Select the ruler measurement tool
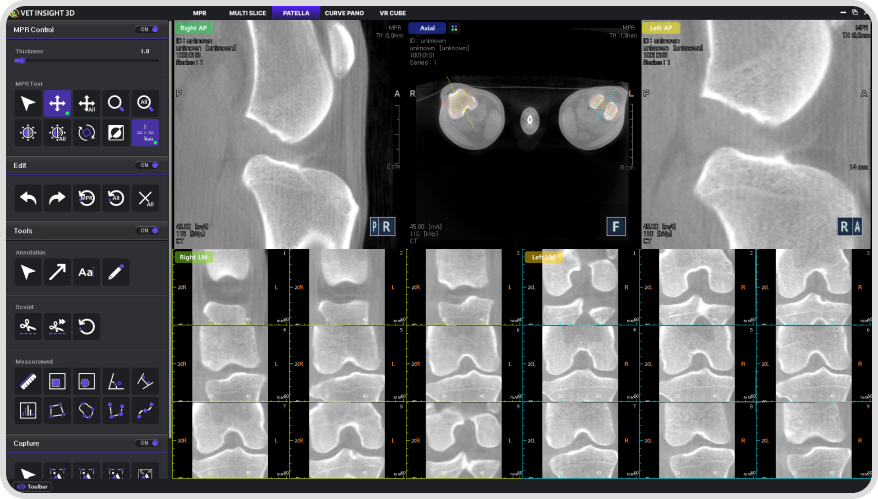The width and height of the screenshot is (878, 499). tap(29, 380)
